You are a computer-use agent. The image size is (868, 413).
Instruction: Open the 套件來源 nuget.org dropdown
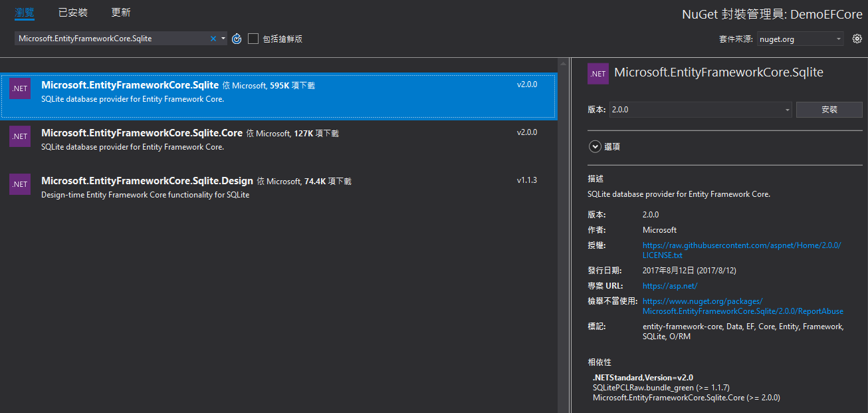pos(800,39)
